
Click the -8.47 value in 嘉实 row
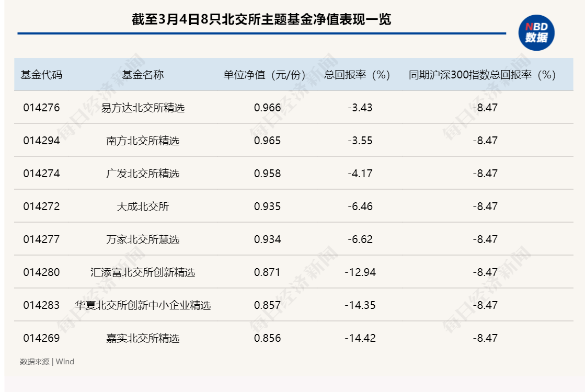(x=485, y=338)
